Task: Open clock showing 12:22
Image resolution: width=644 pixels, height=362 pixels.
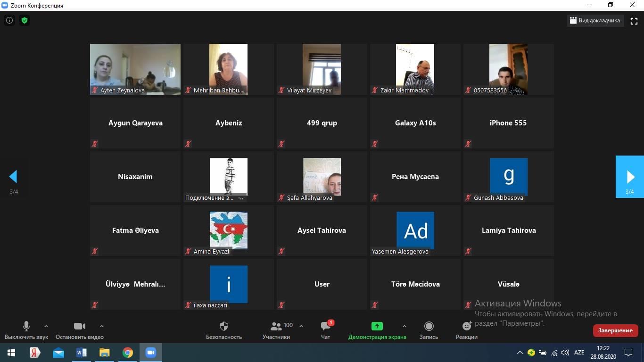Action: coord(603,353)
